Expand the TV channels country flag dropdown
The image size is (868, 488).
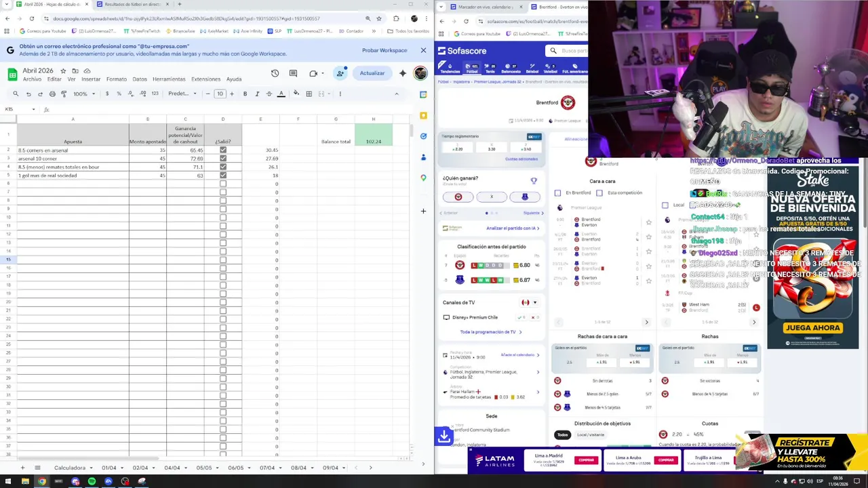click(x=529, y=303)
